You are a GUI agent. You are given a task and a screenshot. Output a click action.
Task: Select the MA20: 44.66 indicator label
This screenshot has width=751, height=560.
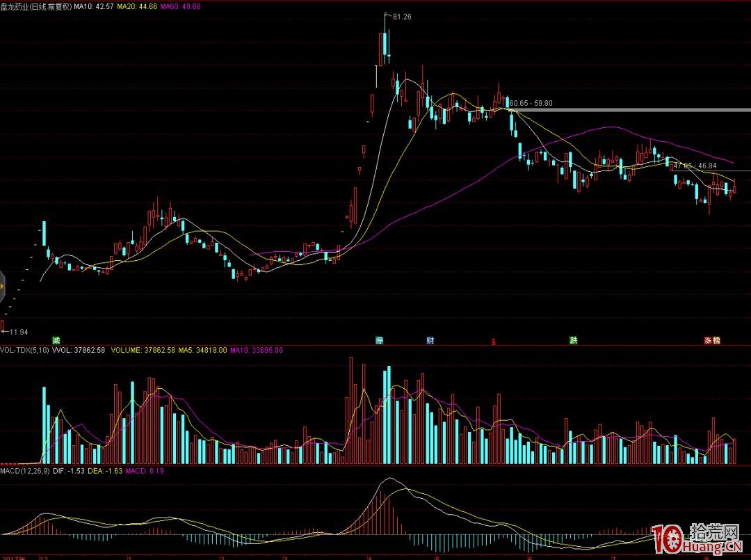[x=137, y=7]
